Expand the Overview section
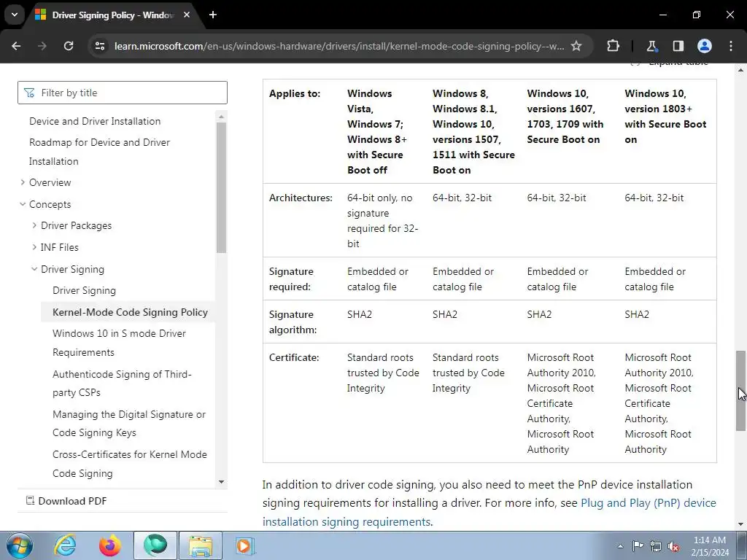Screen dimensions: 747x560 [x=23, y=182]
